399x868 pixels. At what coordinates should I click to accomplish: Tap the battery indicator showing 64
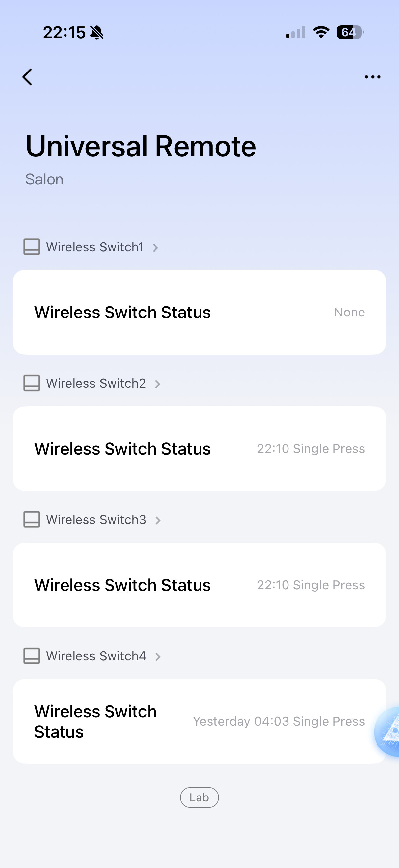coord(350,32)
